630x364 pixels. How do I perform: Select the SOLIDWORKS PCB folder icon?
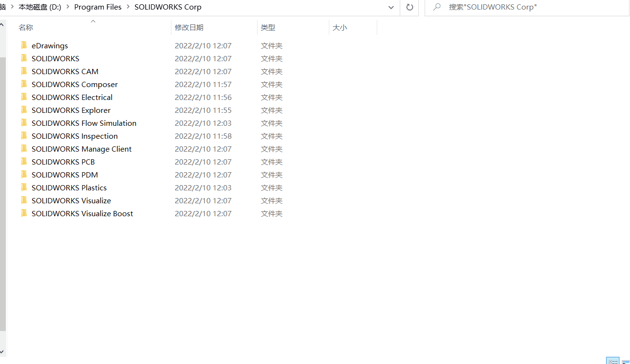[24, 162]
